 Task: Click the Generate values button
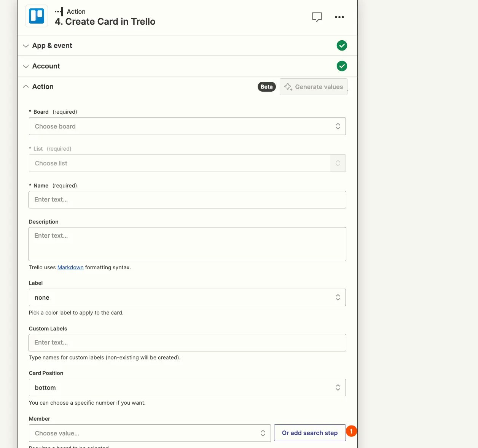[314, 87]
